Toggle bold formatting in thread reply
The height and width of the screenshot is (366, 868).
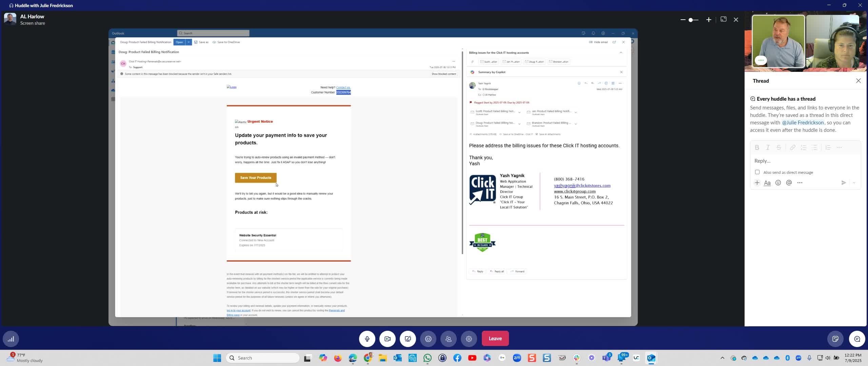point(757,147)
